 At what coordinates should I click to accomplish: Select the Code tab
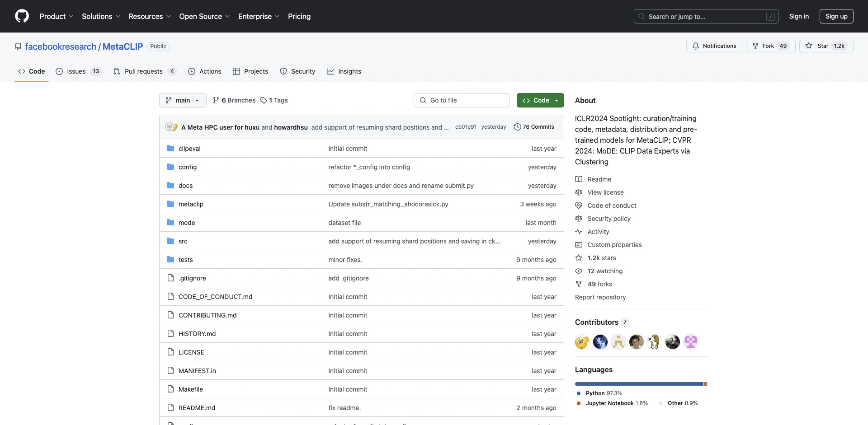pos(31,71)
